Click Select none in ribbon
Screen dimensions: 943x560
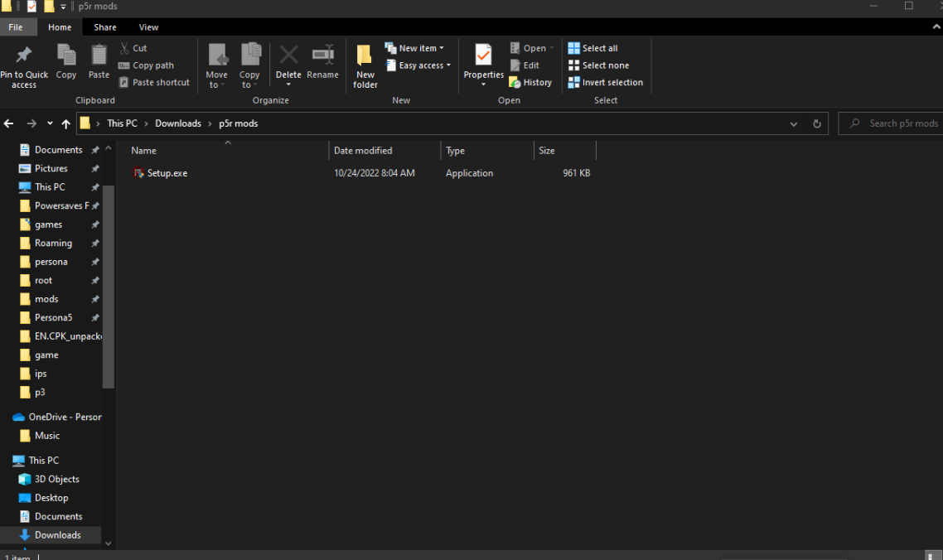coord(598,65)
